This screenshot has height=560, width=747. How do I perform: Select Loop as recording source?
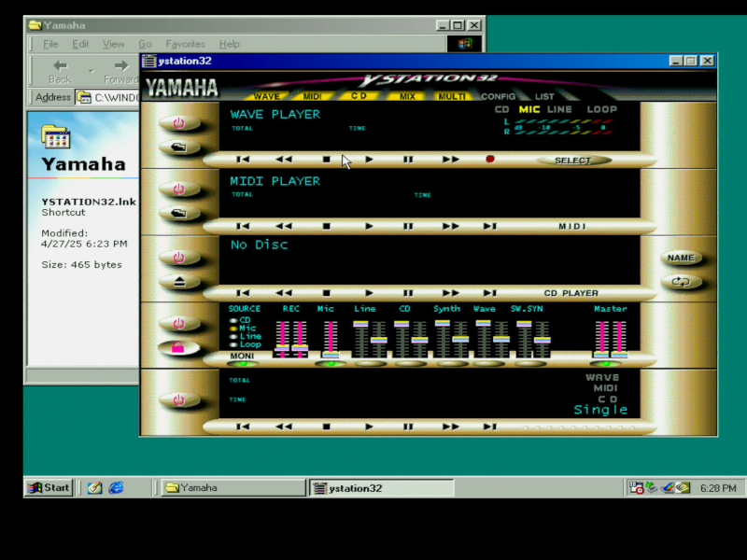click(234, 344)
